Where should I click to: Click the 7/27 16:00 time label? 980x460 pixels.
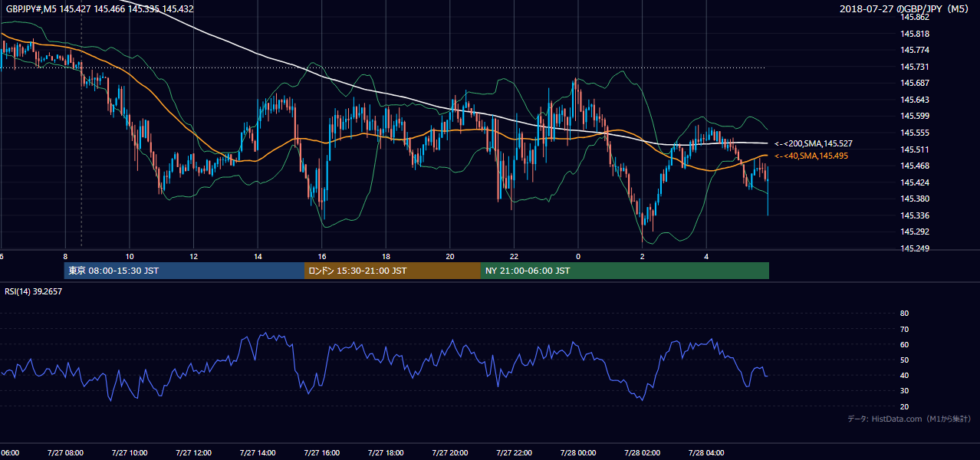(x=321, y=452)
